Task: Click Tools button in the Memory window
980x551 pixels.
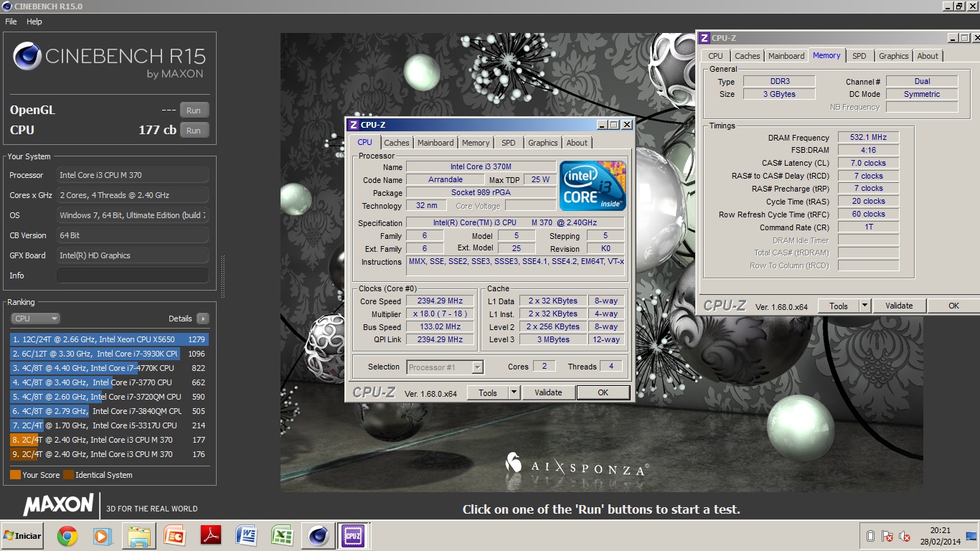Action: tap(839, 306)
